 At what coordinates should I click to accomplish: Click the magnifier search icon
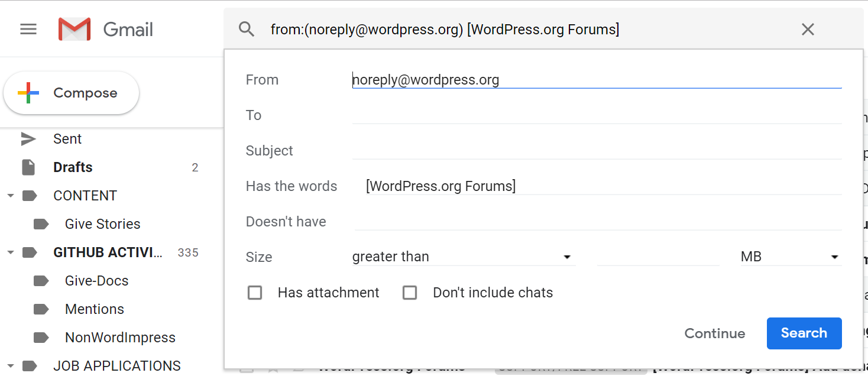tap(247, 29)
